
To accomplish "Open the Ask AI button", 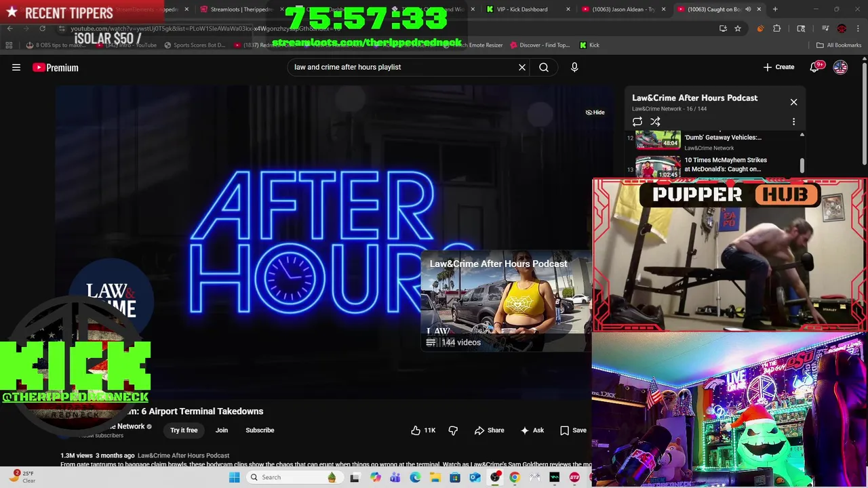I will [532, 430].
